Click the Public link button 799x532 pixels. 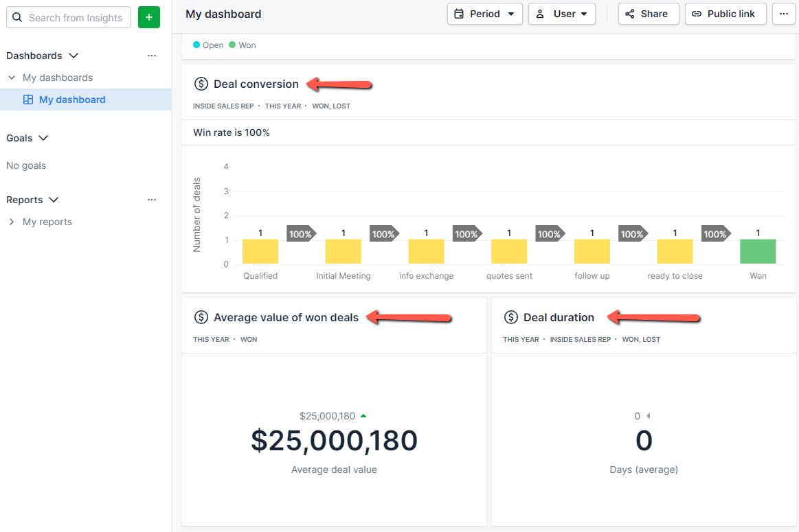(725, 14)
